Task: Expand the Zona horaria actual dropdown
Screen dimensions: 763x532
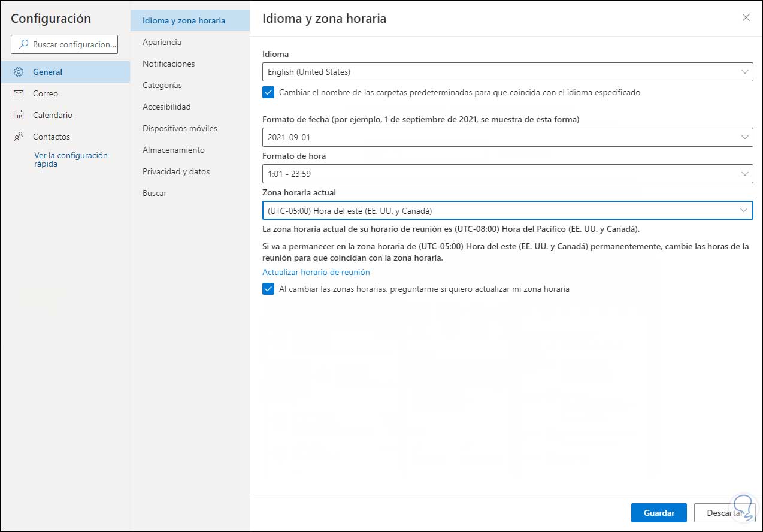Action: [507, 210]
